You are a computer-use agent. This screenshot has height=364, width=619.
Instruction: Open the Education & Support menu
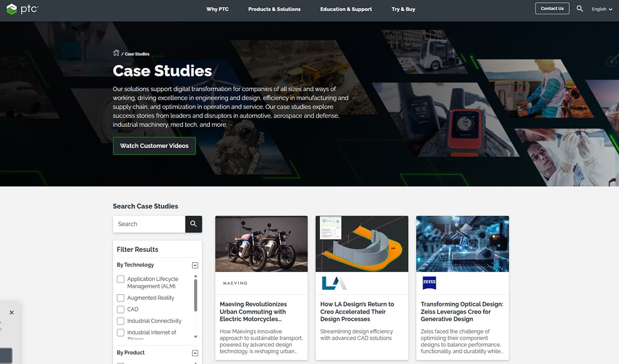pos(346,9)
